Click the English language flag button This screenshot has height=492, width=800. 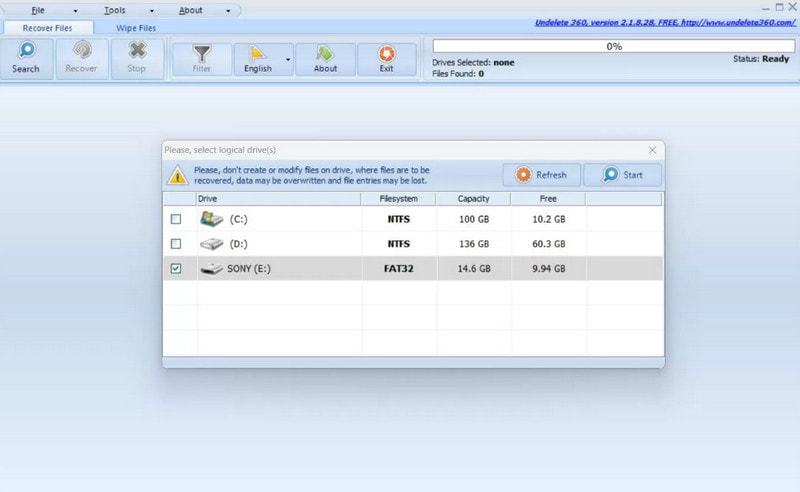(x=258, y=59)
